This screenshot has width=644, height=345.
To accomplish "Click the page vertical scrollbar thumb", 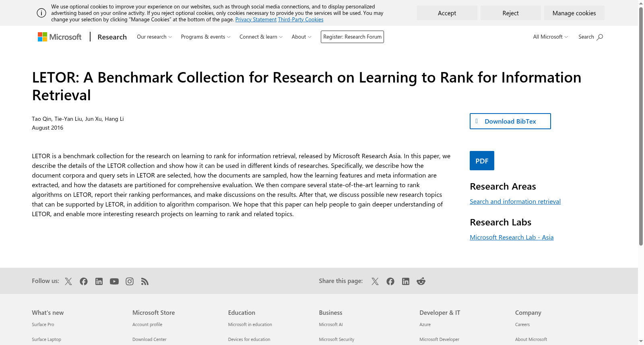I will [641, 126].
